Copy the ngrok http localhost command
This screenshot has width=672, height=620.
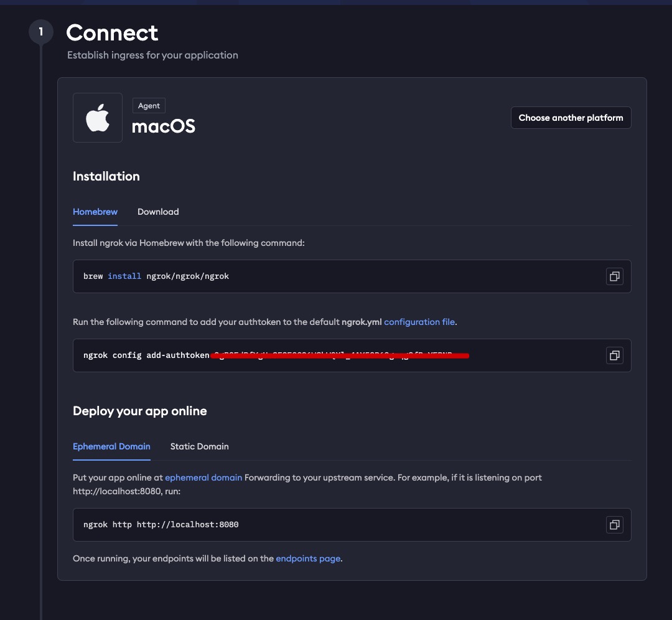tap(614, 524)
